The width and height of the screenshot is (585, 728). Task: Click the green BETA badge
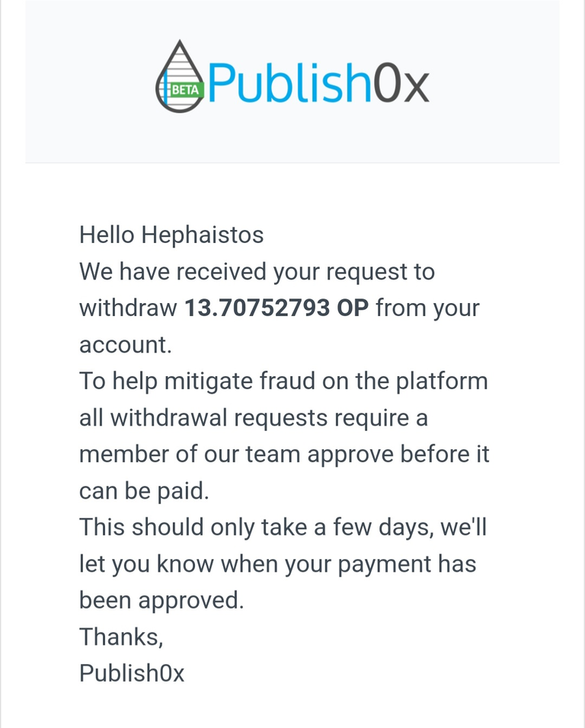pos(186,90)
